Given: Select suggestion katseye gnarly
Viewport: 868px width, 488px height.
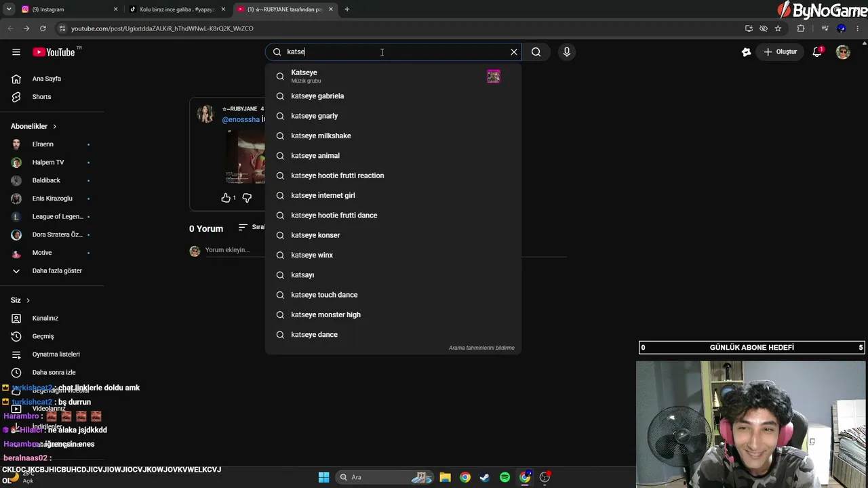Looking at the screenshot, I should coord(393,116).
